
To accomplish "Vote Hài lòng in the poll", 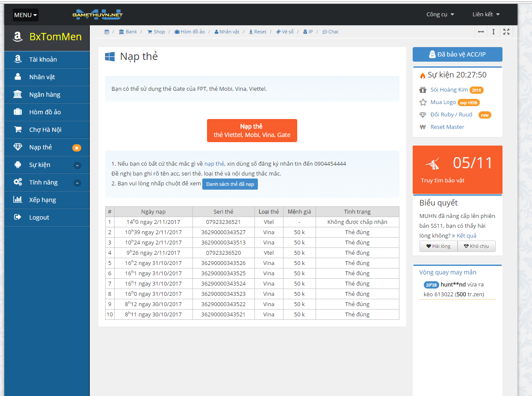I will click(x=438, y=246).
